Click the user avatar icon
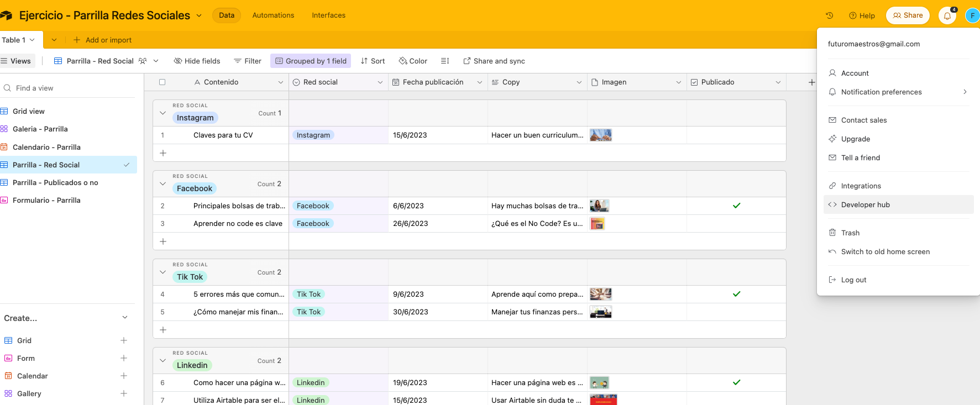 coord(972,15)
